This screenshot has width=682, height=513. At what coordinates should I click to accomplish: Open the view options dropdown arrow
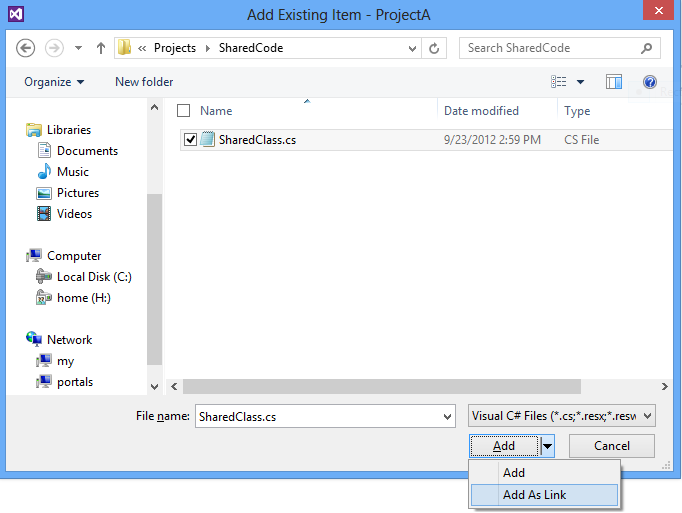click(x=580, y=82)
